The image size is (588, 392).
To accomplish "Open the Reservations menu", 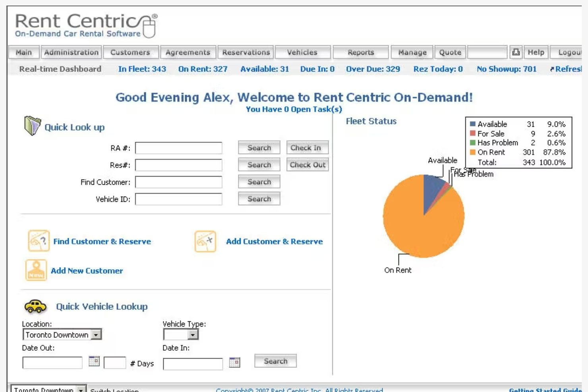I will pyautogui.click(x=246, y=52).
